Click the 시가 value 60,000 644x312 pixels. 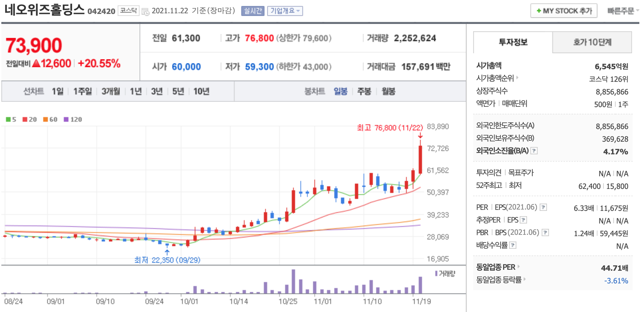[186, 67]
